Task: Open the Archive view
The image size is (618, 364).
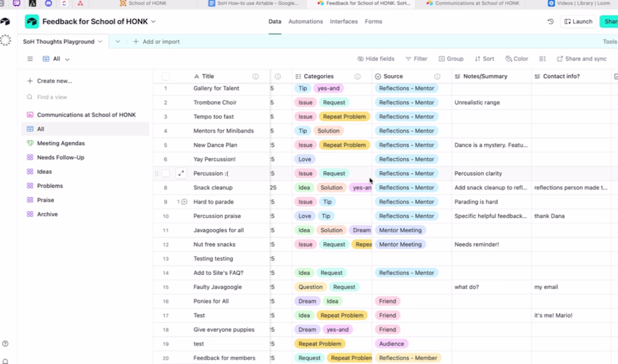Action: click(x=85, y=214)
